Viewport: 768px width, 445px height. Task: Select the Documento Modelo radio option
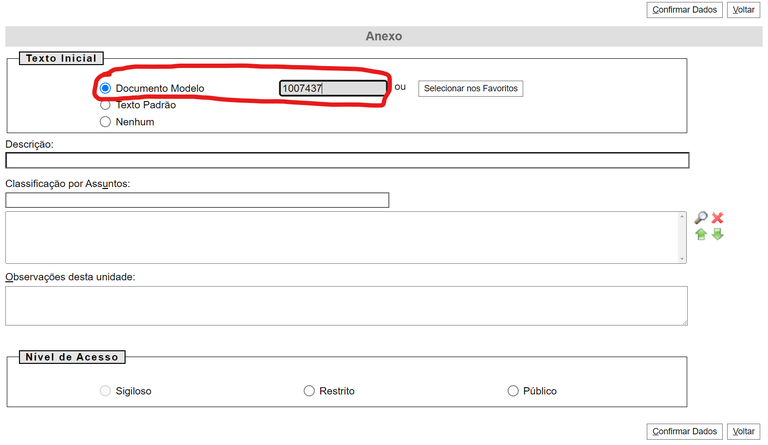(x=106, y=89)
